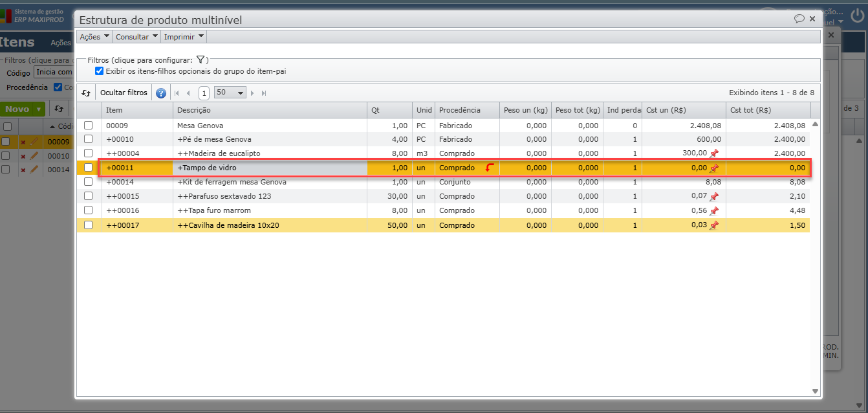868x413 pixels.
Task: Click the ERP MAXIPROD logo
Action: 32,16
